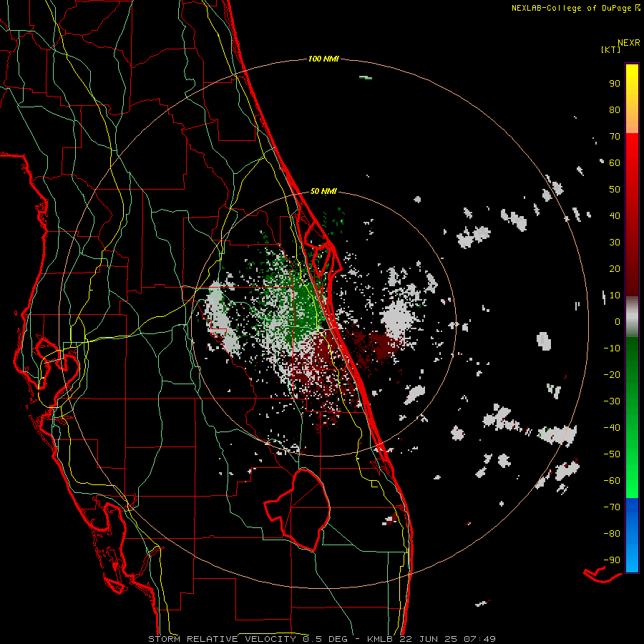Click the 0 knot scale label
This screenshot has height=644, width=644.
tap(618, 321)
